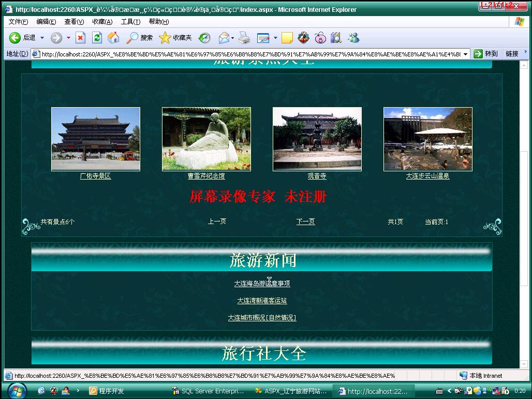Click the 上一页 previous page text

(x=217, y=221)
